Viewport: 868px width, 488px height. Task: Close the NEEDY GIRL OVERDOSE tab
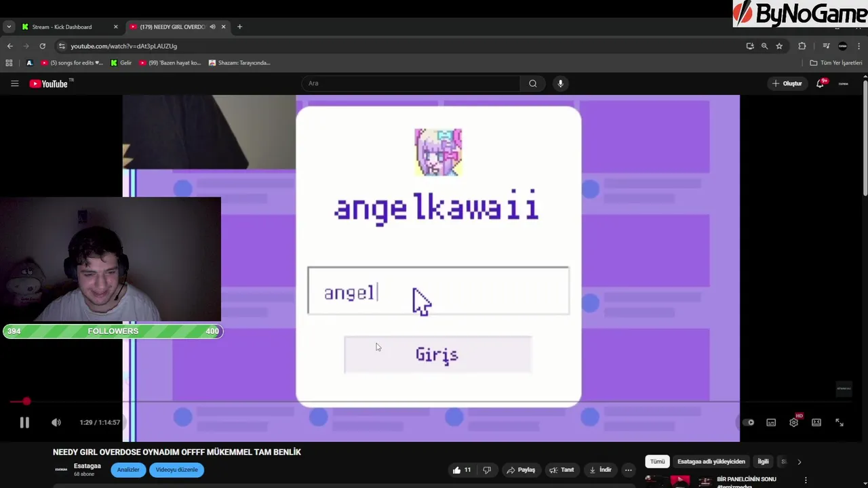click(x=223, y=27)
